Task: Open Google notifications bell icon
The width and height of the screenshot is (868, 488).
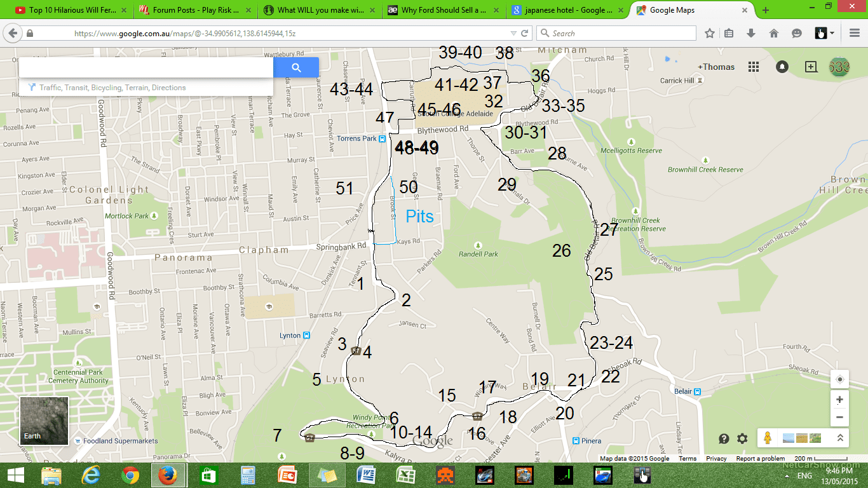Action: click(x=782, y=67)
